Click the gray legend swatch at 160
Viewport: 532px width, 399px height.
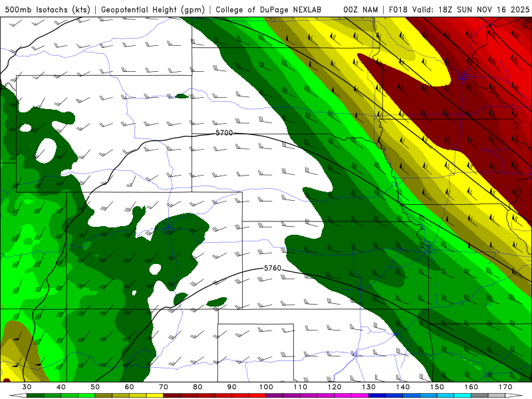coord(479,396)
